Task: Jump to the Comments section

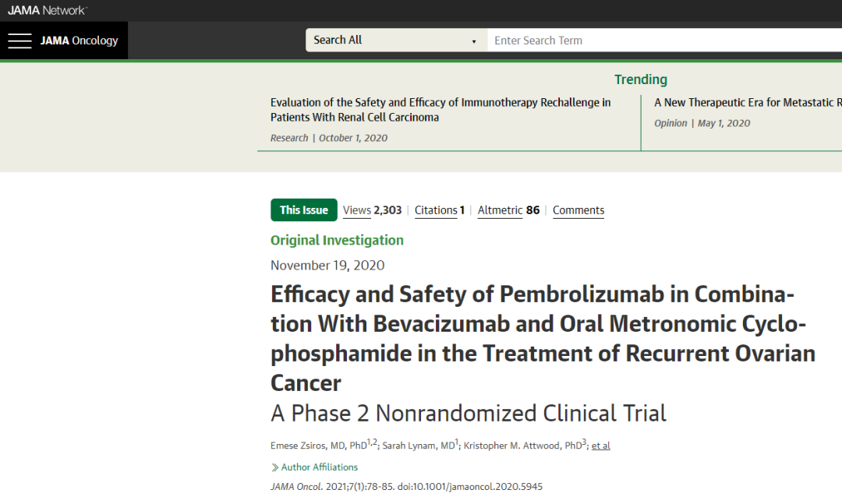Action: tap(578, 210)
